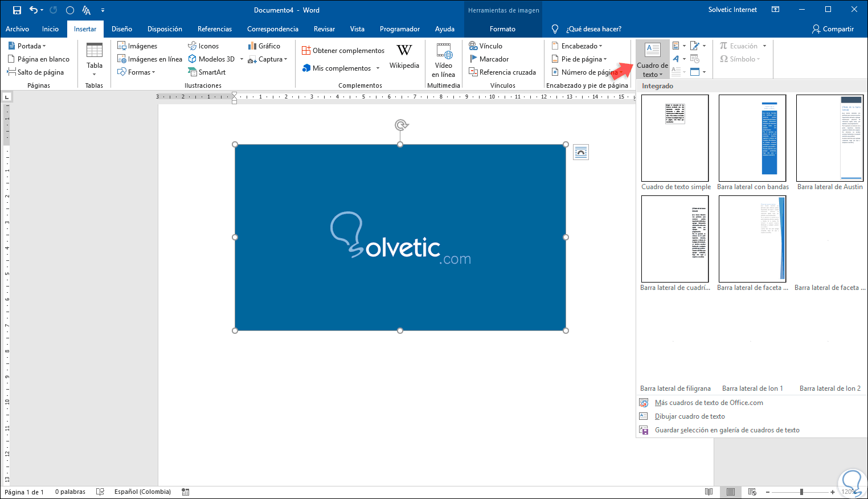
Task: Save the document from the quick access toolbar
Action: point(17,10)
